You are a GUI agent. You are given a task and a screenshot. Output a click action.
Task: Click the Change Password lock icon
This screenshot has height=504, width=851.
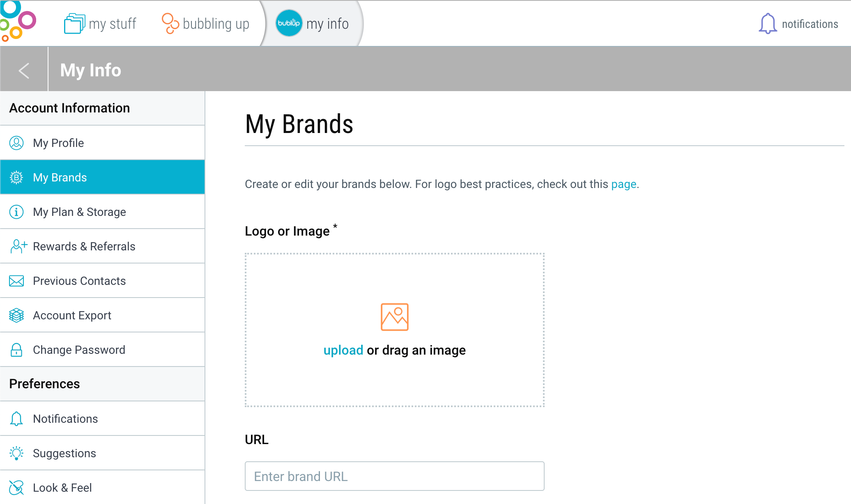pos(16,350)
